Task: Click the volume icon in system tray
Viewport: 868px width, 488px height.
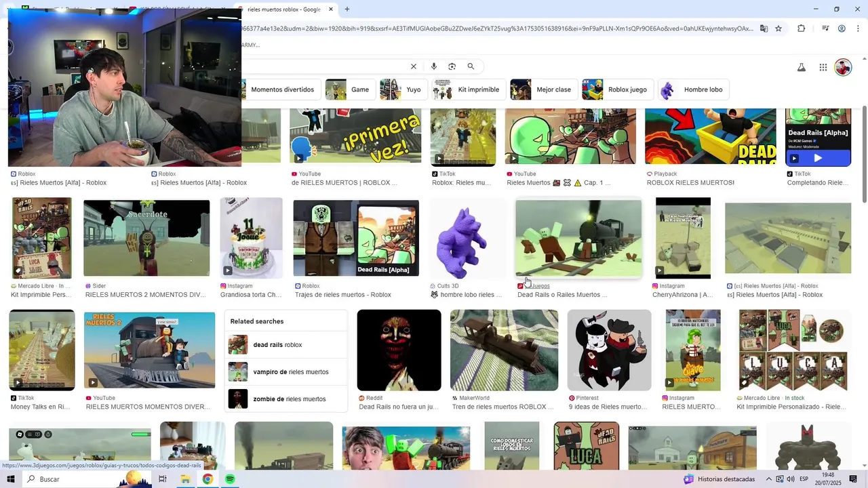Action: [x=791, y=479]
